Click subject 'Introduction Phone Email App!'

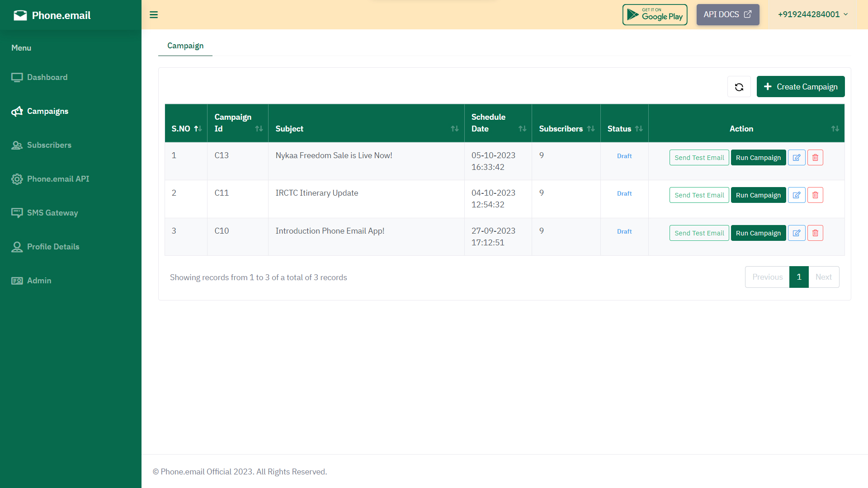(x=330, y=231)
